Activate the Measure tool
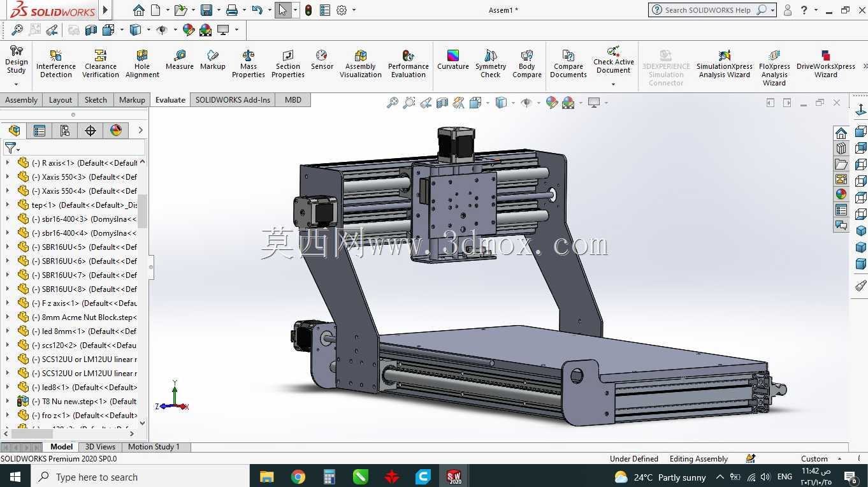 pos(180,60)
